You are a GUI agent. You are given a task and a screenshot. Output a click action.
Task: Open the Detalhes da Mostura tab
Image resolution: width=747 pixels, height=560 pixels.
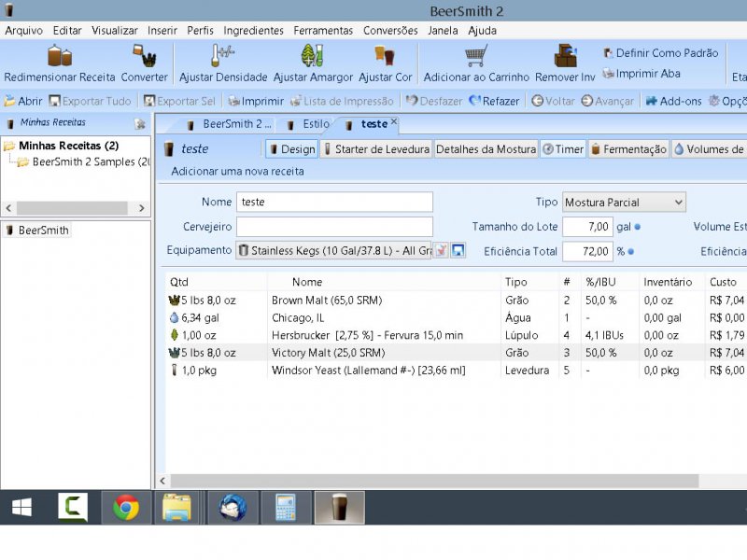(486, 149)
